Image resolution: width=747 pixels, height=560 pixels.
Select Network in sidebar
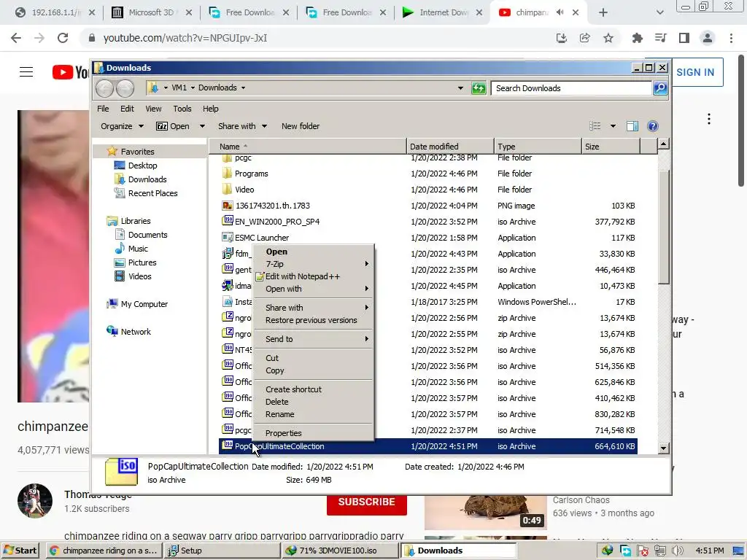[x=128, y=332]
